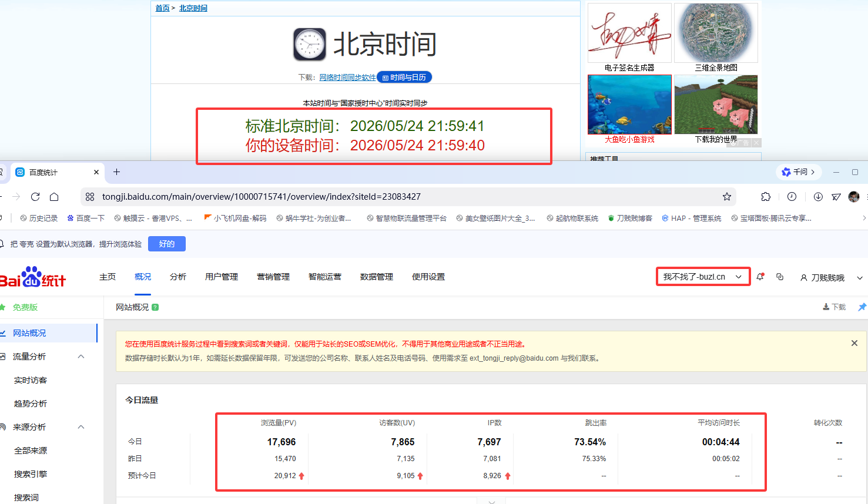The height and width of the screenshot is (504, 868).
Task: Open the Baidu Tongji notification bell
Action: click(x=760, y=277)
